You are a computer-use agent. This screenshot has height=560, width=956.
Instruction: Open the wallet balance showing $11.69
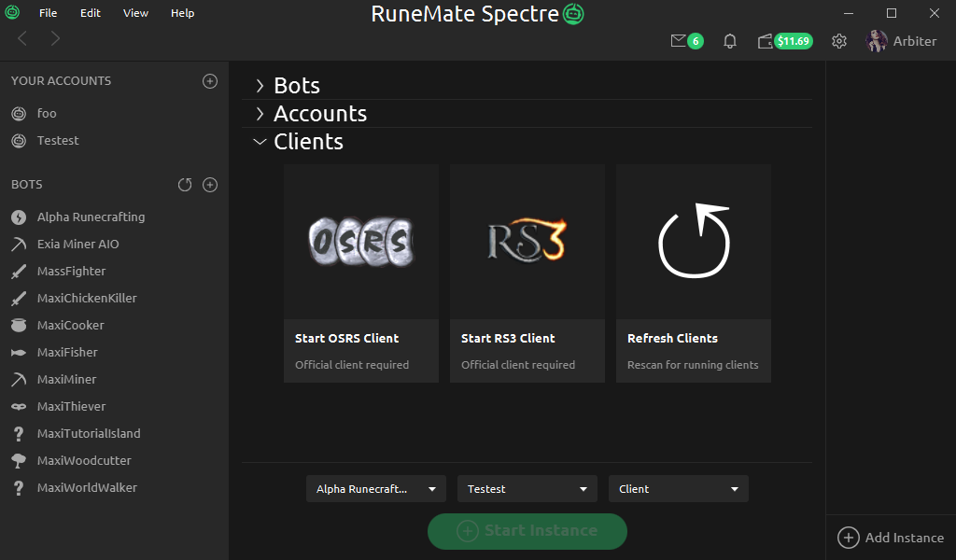[x=785, y=41]
